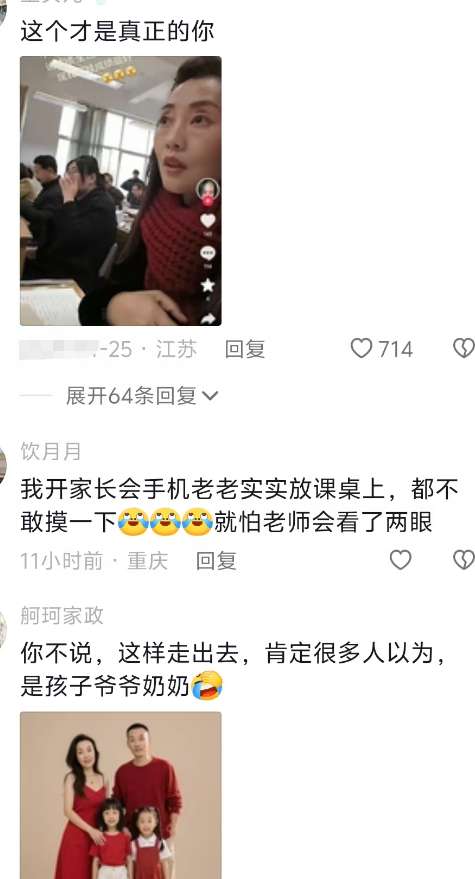This screenshot has height=879, width=475.
Task: Open the classroom video screenshot image
Action: [121, 191]
